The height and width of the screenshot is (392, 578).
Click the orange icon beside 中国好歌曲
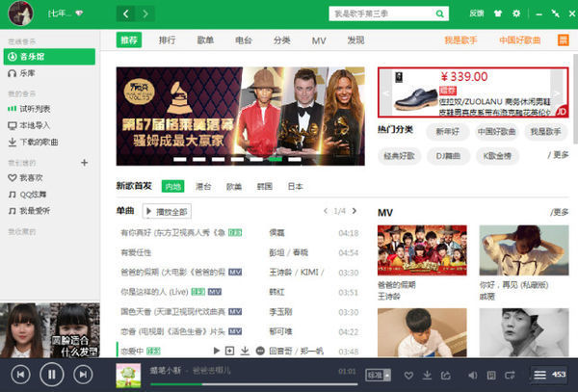pyautogui.click(x=563, y=39)
